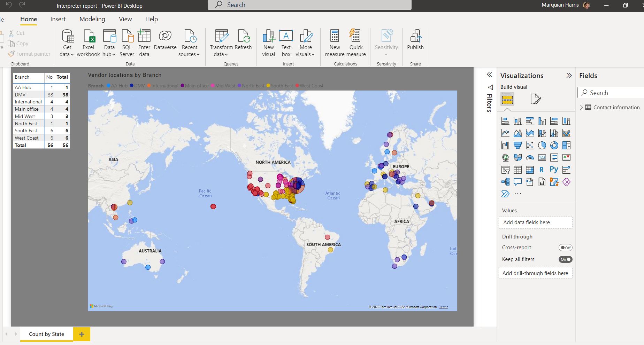Click Quick measure button
Screen dimensions: 644x345
tap(356, 42)
